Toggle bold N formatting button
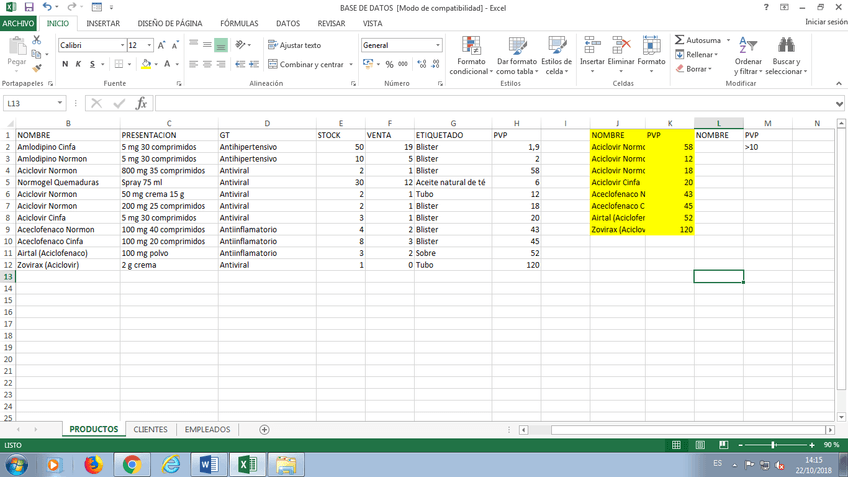The height and width of the screenshot is (477, 848). pyautogui.click(x=65, y=64)
